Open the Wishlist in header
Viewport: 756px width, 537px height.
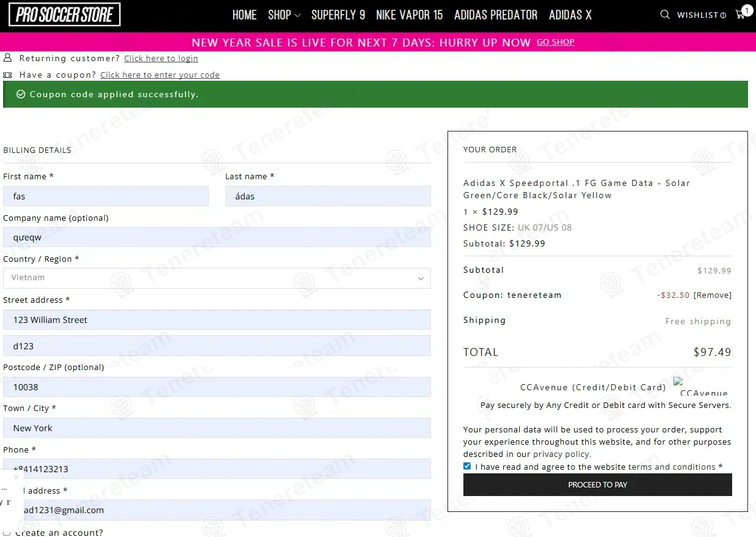[x=701, y=15]
